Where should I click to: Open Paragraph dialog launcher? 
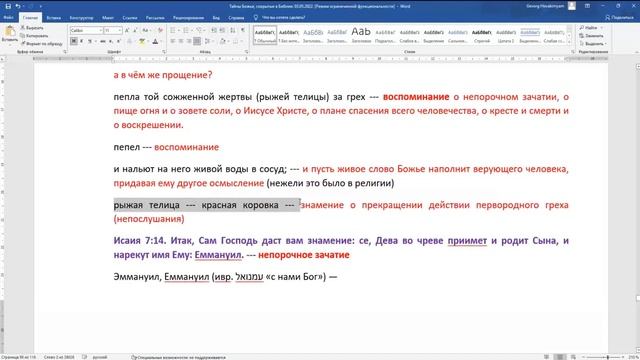[x=247, y=52]
